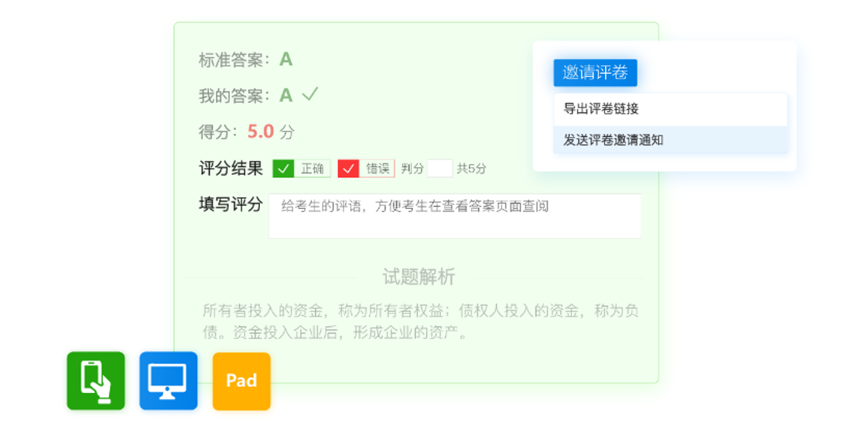This screenshot has height=431, width=868.
Task: Click the 共5分 total score text
Action: (x=471, y=169)
